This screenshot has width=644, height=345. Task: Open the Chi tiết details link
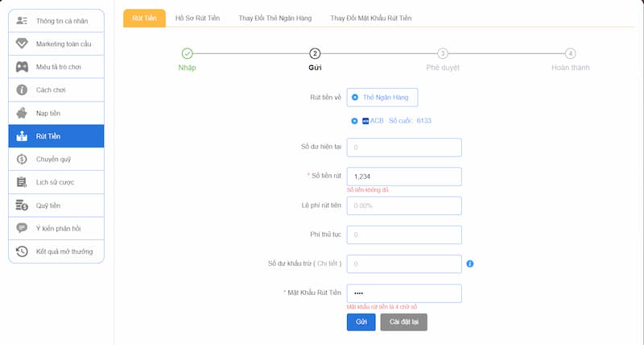328,264
